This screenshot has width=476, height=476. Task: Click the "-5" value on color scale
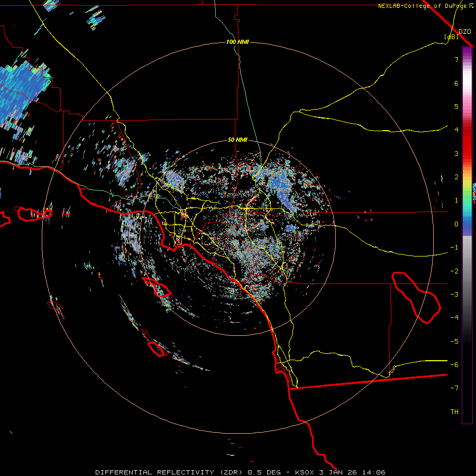(454, 342)
